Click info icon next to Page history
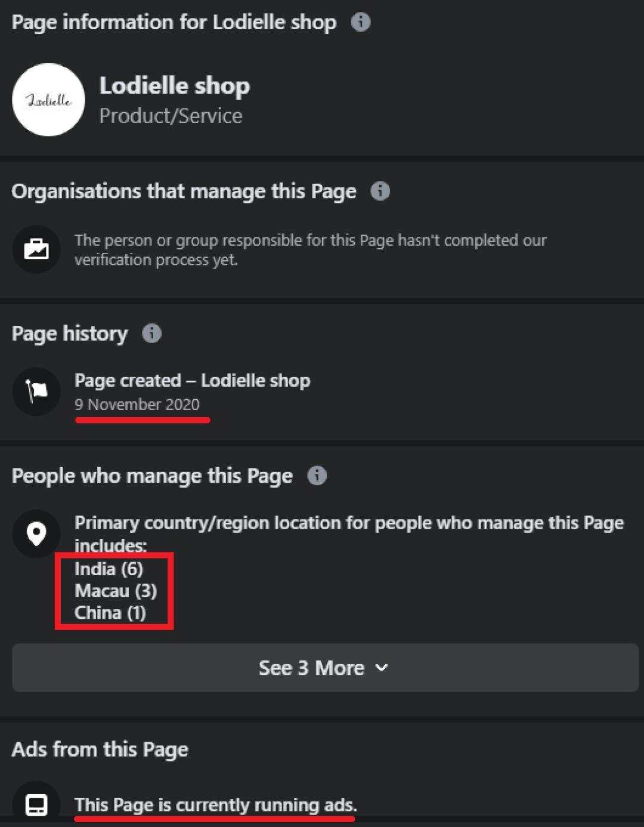 pyautogui.click(x=151, y=333)
